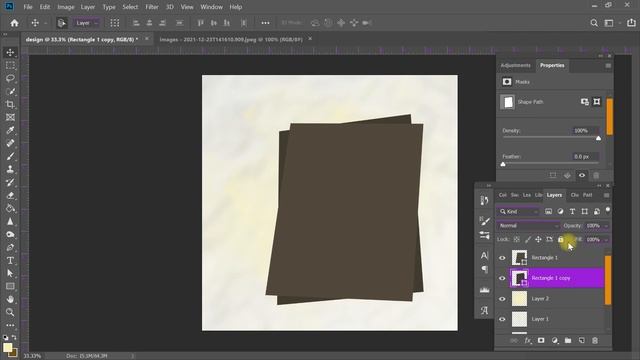Viewport: 640px width, 360px height.
Task: Select the Clone Stamp tool
Action: [x=10, y=169]
